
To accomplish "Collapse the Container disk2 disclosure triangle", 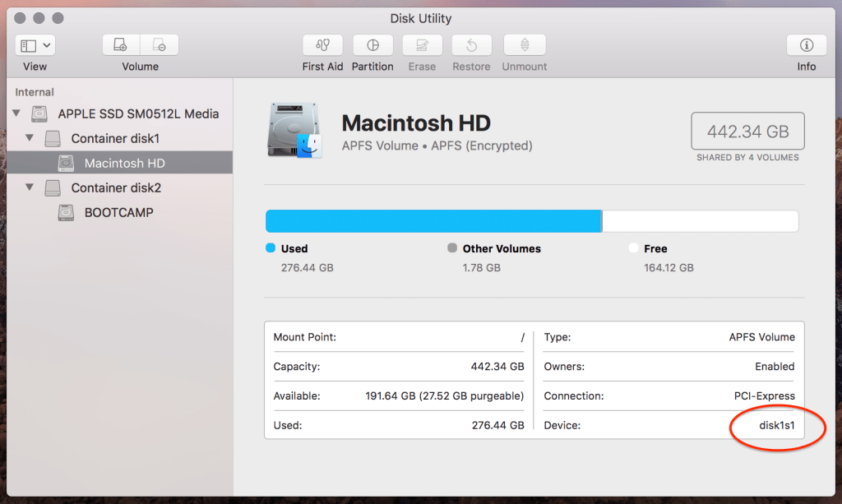I will point(30,187).
